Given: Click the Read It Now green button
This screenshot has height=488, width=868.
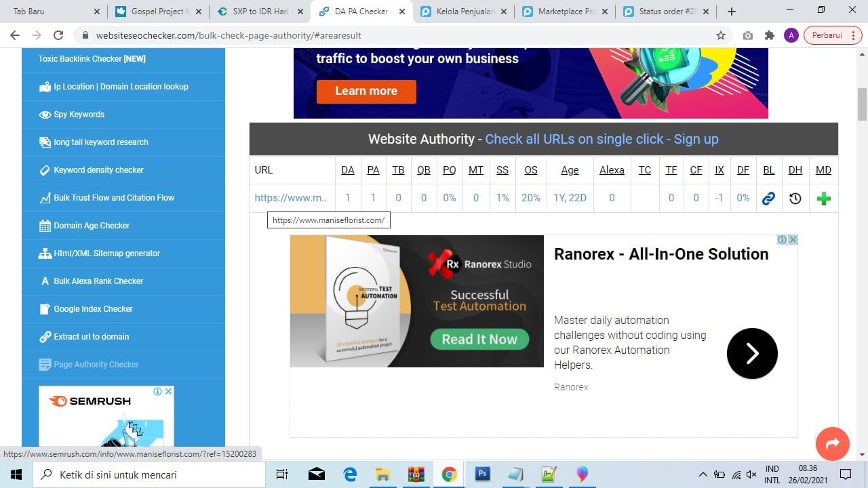Looking at the screenshot, I should pos(479,340).
